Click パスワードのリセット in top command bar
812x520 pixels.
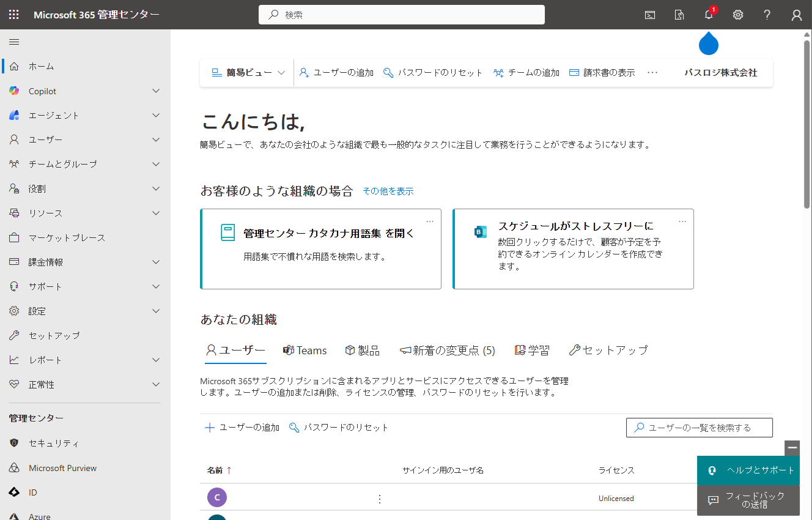(x=433, y=73)
